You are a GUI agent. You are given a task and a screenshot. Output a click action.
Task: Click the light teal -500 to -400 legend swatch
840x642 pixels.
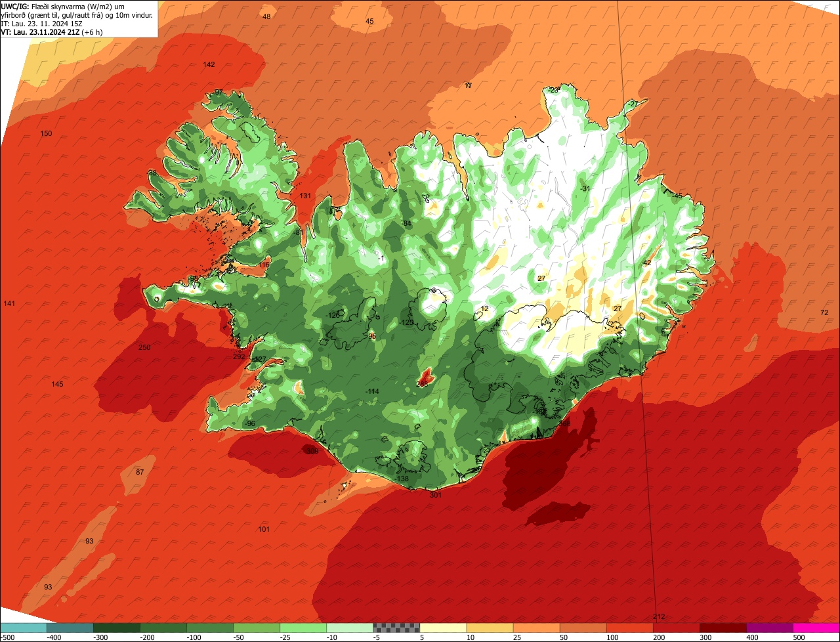tap(24, 628)
